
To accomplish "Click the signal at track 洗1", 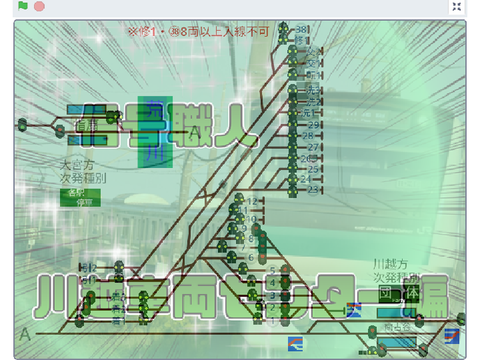I will (293, 113).
